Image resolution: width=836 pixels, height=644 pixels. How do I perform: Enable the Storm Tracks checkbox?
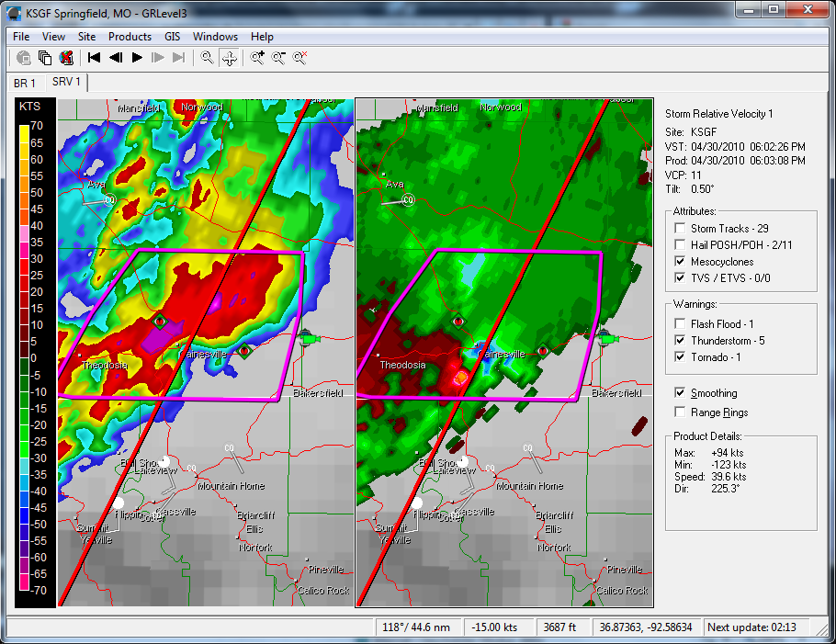pos(680,229)
